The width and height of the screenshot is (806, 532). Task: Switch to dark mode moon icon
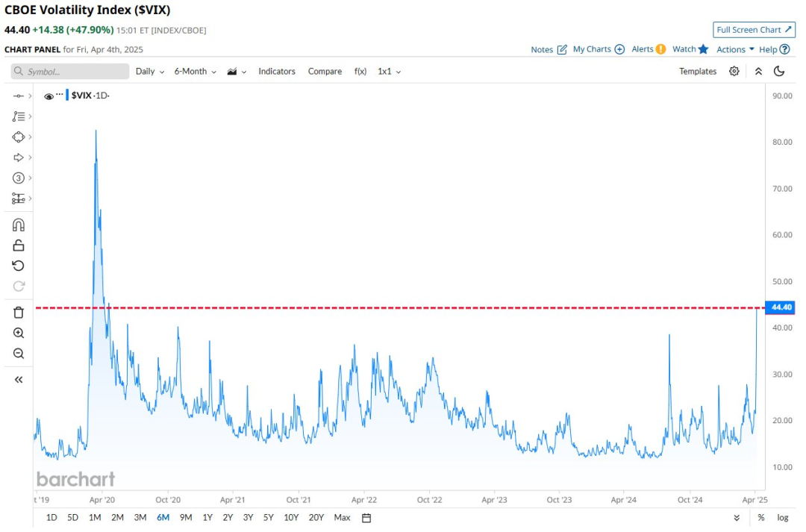tap(779, 72)
